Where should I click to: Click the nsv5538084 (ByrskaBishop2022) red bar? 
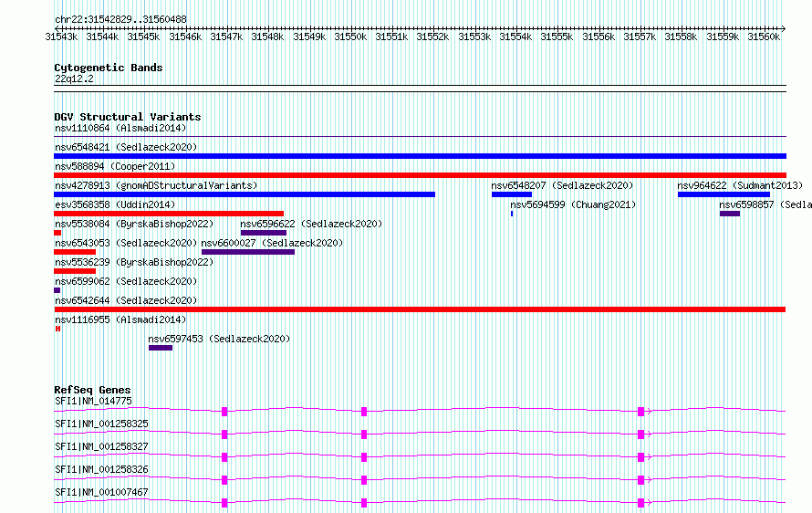pyautogui.click(x=57, y=233)
